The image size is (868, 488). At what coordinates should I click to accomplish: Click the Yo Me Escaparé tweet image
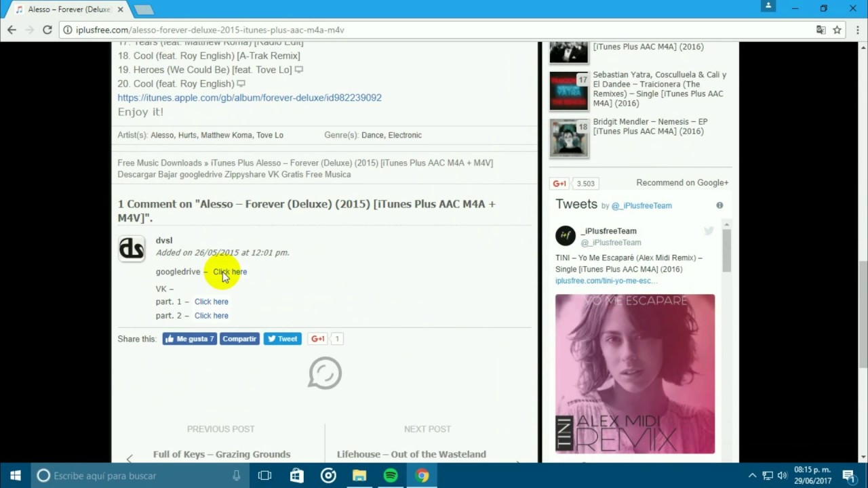coord(635,373)
